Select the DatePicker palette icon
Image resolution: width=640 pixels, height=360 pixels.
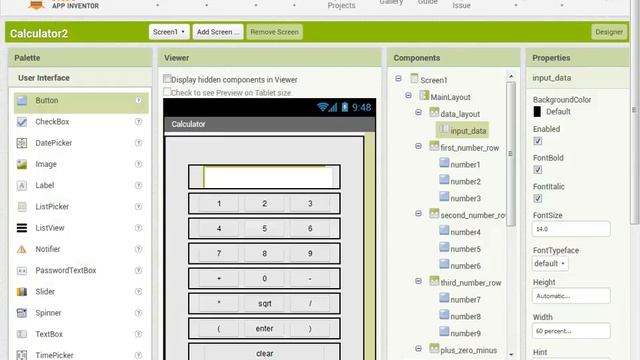22,143
